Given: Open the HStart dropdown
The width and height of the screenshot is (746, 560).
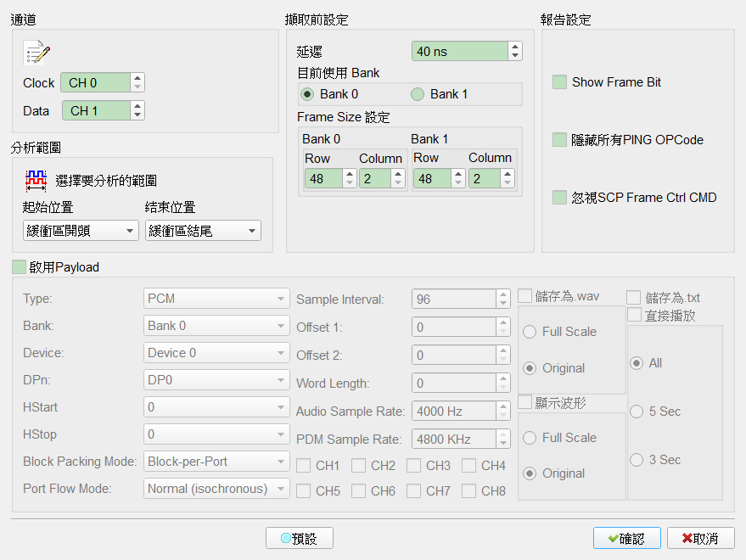Looking at the screenshot, I should (x=216, y=407).
